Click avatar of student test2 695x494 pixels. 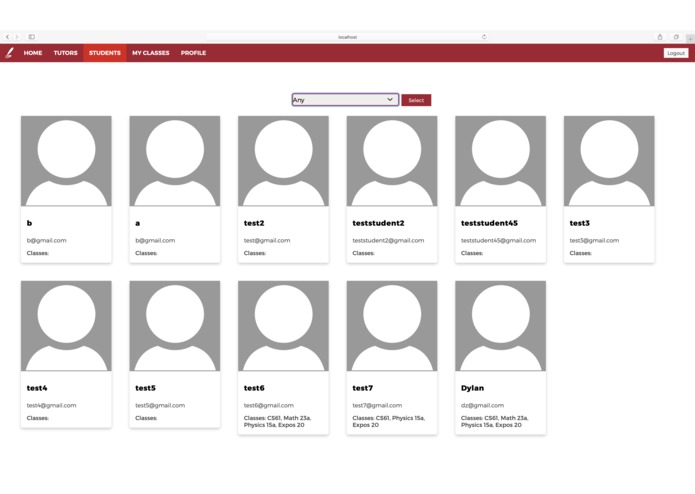click(x=283, y=161)
